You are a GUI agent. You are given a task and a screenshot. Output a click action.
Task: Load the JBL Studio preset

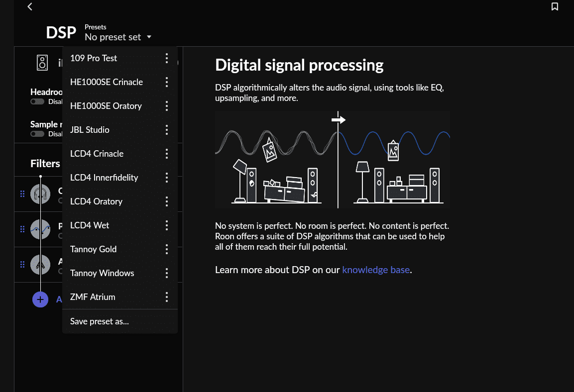pos(89,130)
